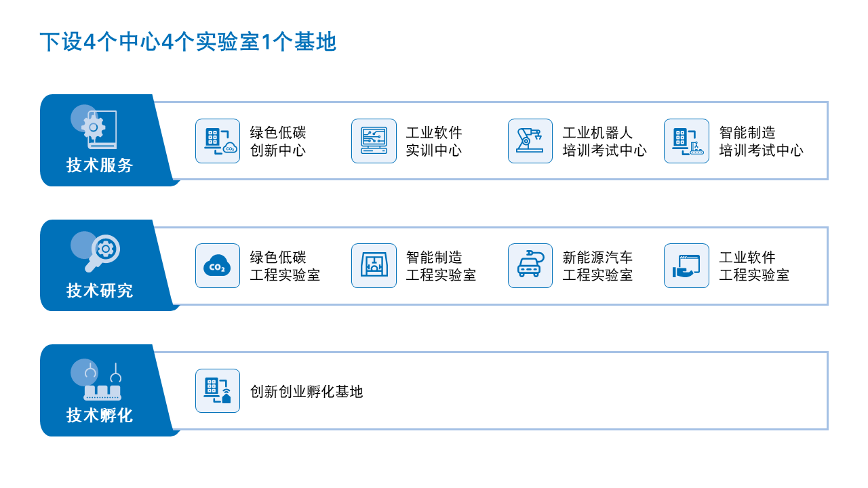Select the 新能源汽车工程实验室 label
Viewport: 868px width, 488px height.
coord(595,266)
